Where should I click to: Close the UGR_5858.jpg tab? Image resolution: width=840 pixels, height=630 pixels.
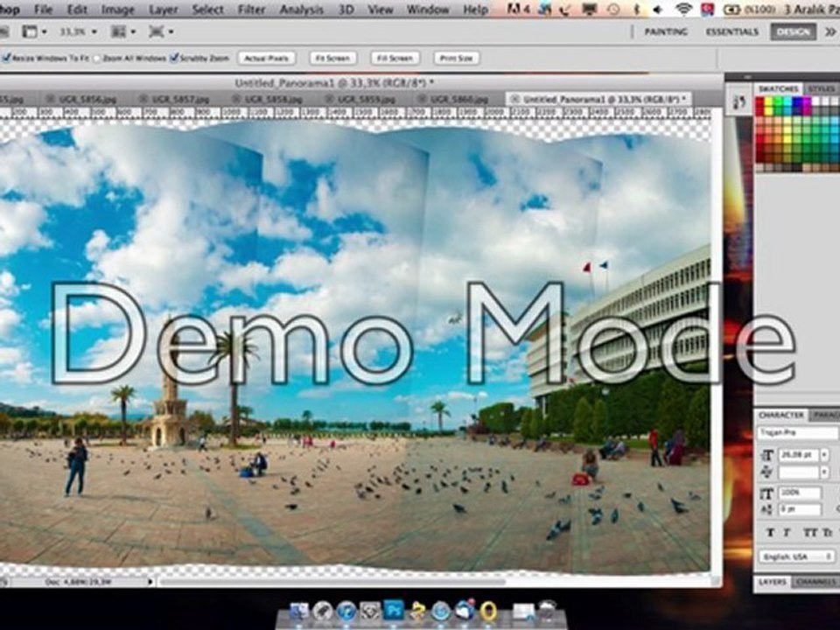[x=236, y=99]
